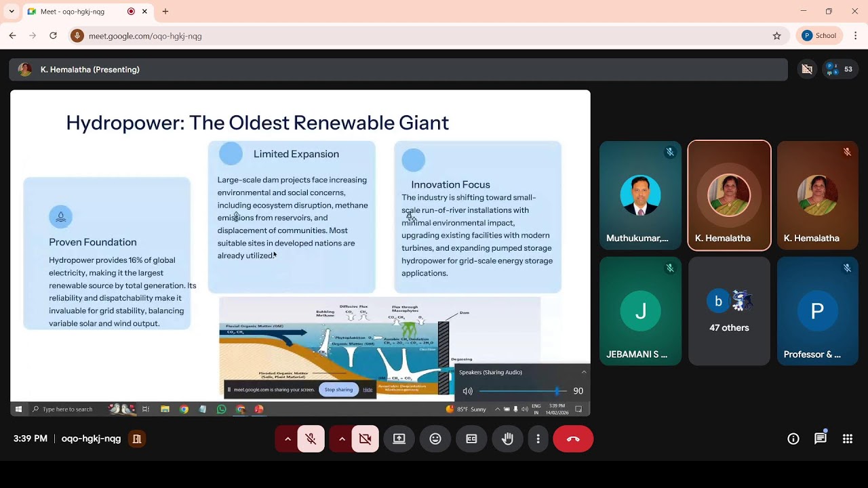
Task: Click the Windows Start button in shared screen
Action: click(x=18, y=409)
